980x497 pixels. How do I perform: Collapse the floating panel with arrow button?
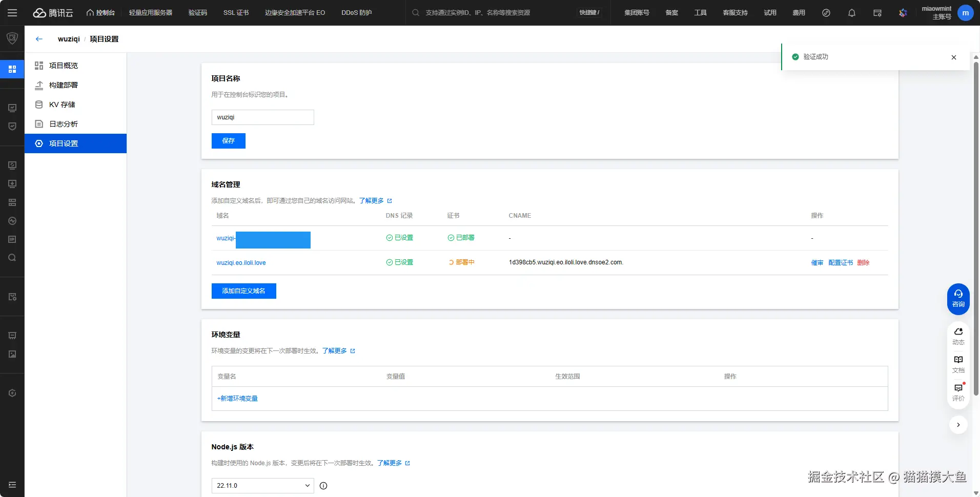pos(958,425)
